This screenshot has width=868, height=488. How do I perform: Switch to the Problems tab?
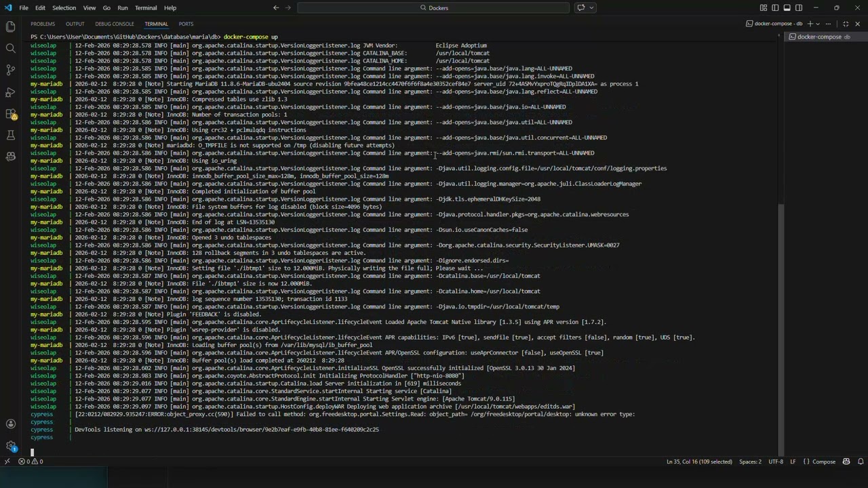[x=43, y=24]
